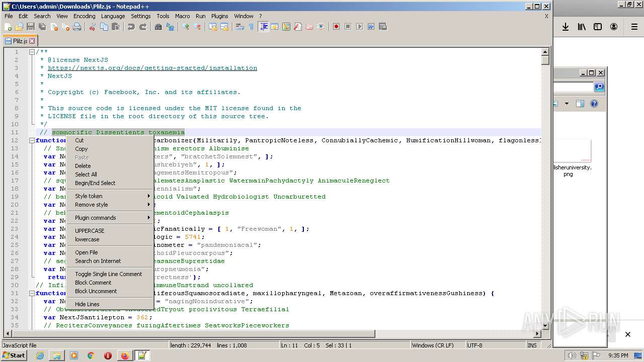Stop macro recording with the Stop icon

(348, 27)
